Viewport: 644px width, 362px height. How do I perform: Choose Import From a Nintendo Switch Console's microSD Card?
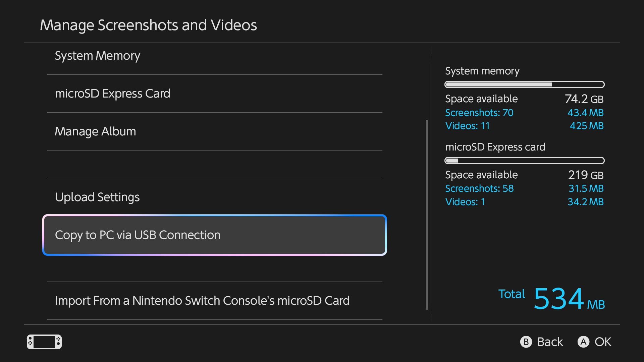202,301
